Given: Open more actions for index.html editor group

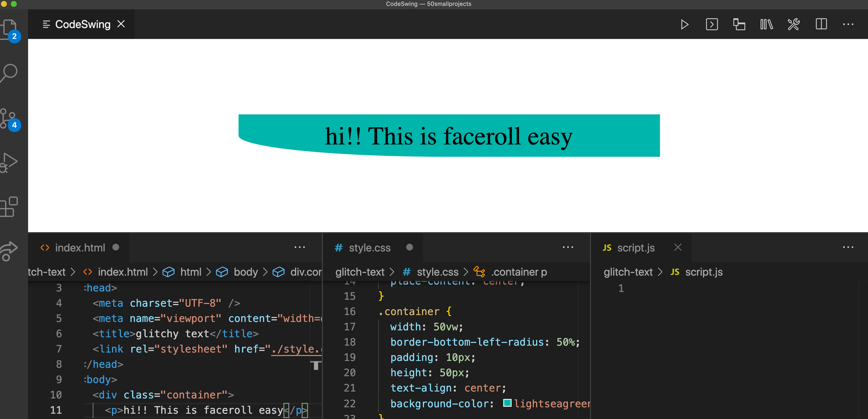Looking at the screenshot, I should click(x=299, y=247).
